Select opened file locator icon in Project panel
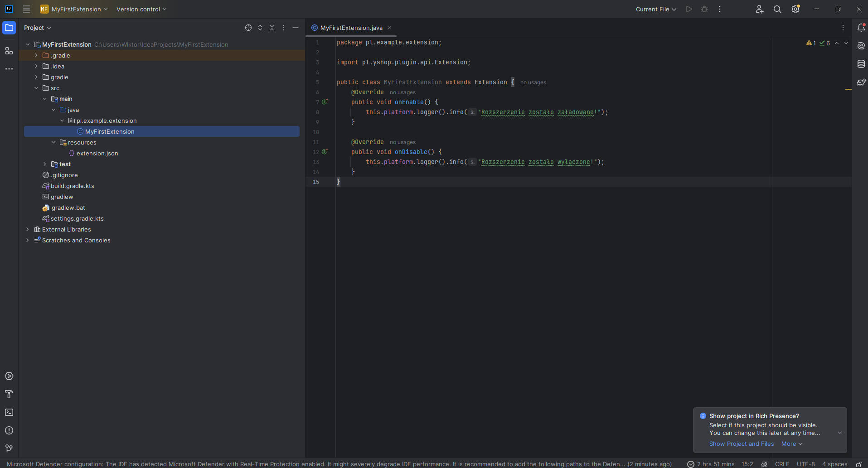868x468 pixels. pos(248,28)
